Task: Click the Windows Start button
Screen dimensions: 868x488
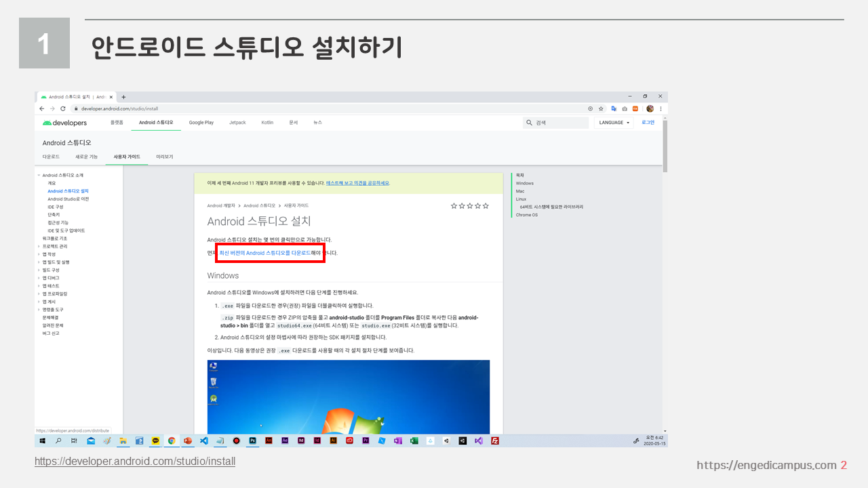Action: (x=42, y=441)
